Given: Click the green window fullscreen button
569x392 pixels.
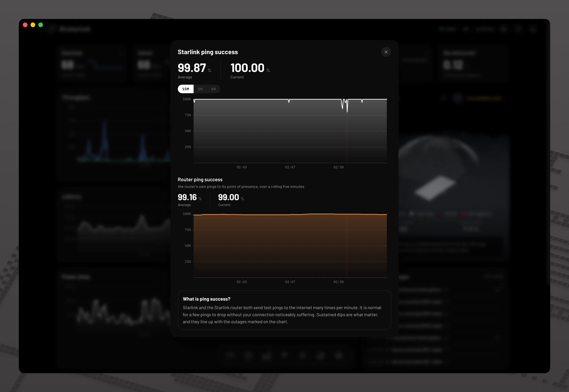Looking at the screenshot, I should (41, 25).
